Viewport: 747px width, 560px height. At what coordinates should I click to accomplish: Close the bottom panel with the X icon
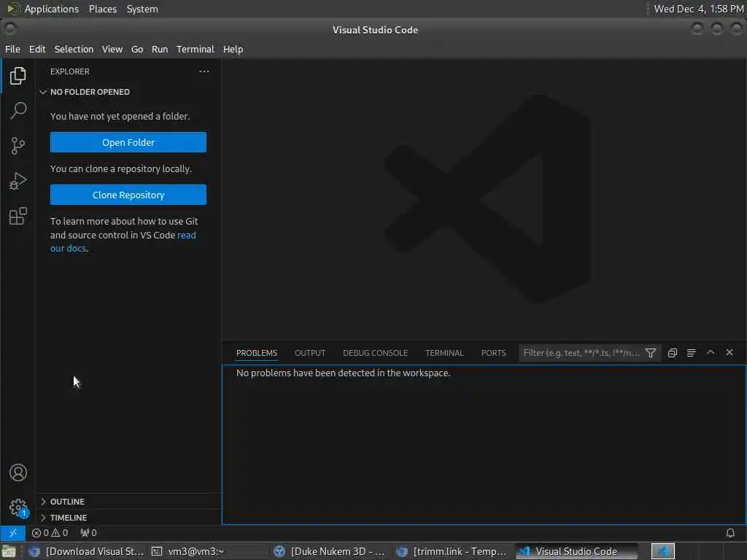(729, 352)
